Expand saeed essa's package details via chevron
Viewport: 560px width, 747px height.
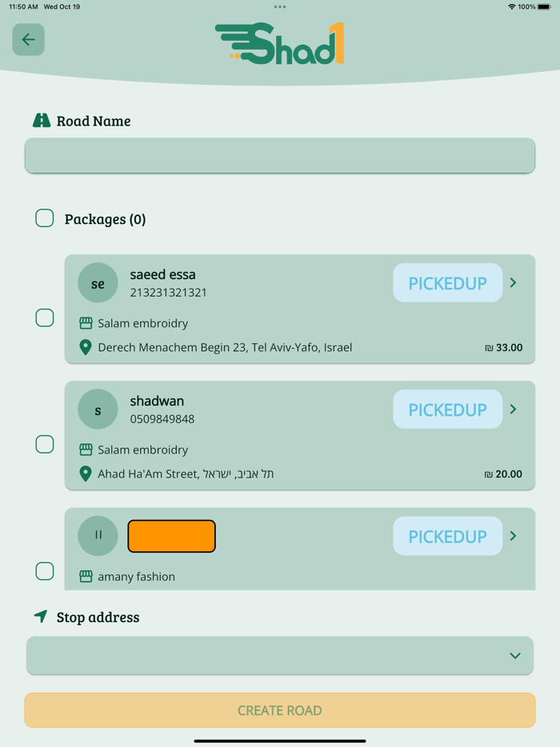(x=513, y=283)
